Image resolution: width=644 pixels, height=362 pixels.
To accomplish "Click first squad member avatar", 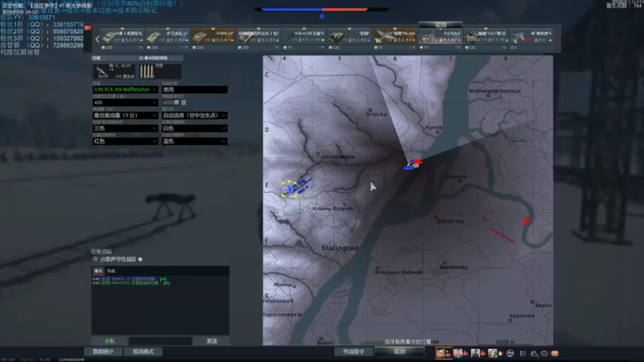I will (440, 353).
